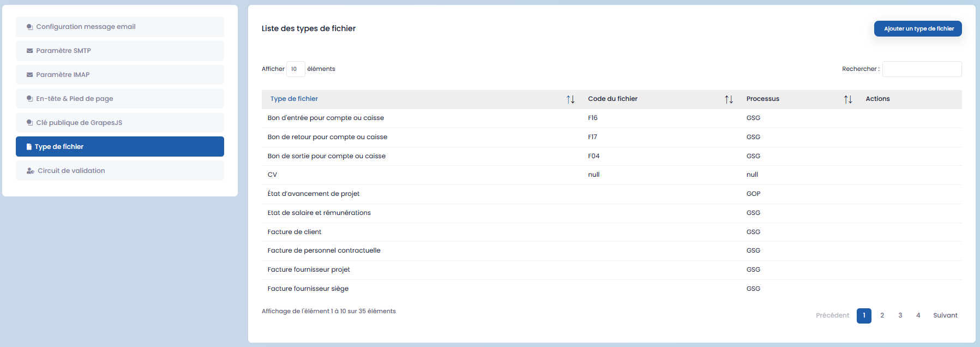
Task: Click the Code du fichier sort arrows
Action: click(x=729, y=99)
